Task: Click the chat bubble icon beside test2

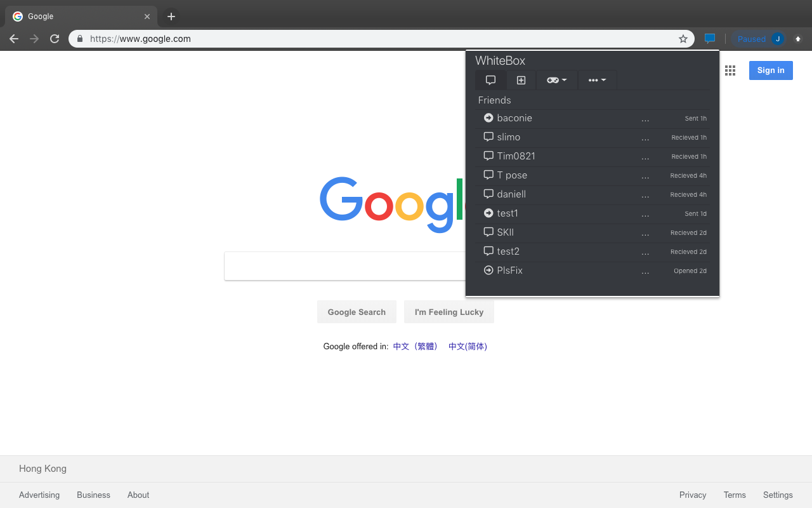Action: pyautogui.click(x=488, y=251)
